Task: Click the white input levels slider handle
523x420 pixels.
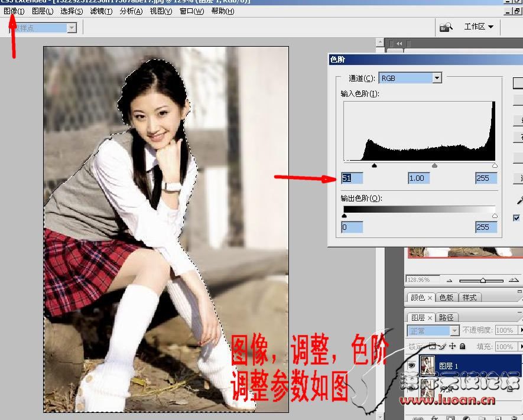Action: 495,165
